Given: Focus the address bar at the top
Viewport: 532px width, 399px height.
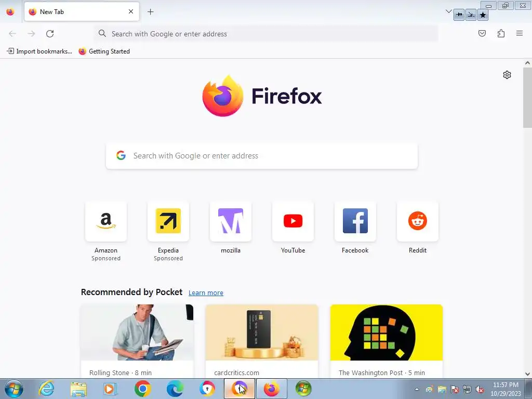Looking at the screenshot, I should 267,34.
